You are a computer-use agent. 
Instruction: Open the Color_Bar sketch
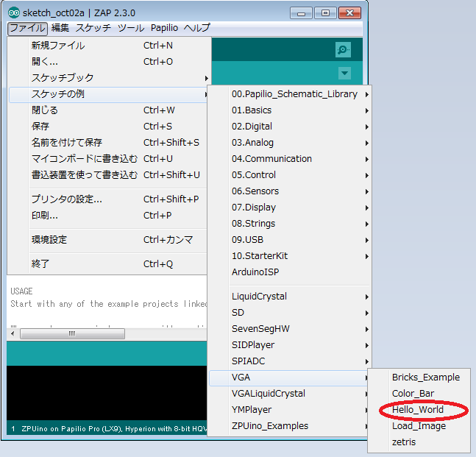[419, 394]
